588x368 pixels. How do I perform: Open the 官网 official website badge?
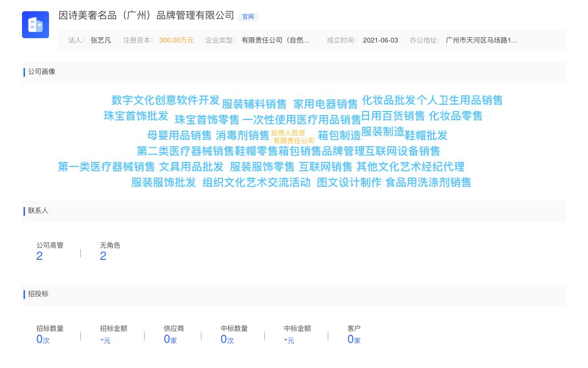(x=248, y=17)
